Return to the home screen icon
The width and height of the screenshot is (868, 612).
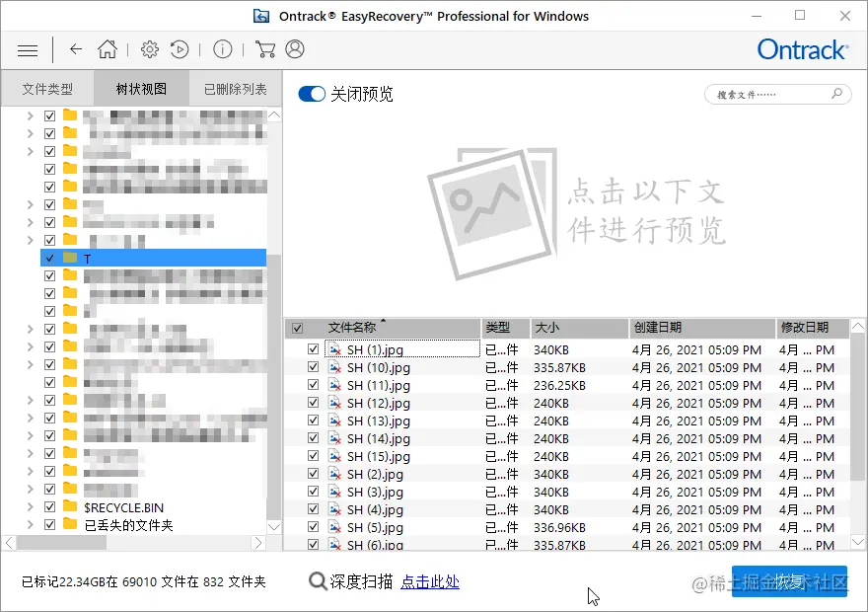(x=108, y=49)
